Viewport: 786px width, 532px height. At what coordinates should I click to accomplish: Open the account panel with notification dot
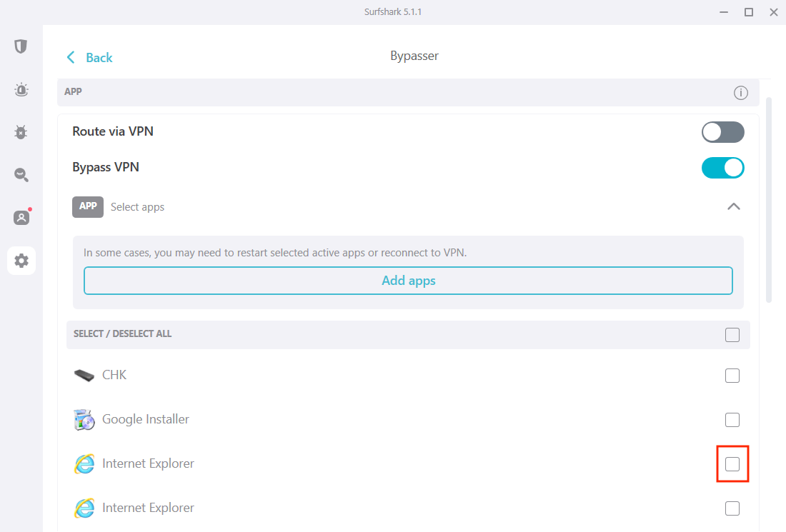[x=21, y=218]
